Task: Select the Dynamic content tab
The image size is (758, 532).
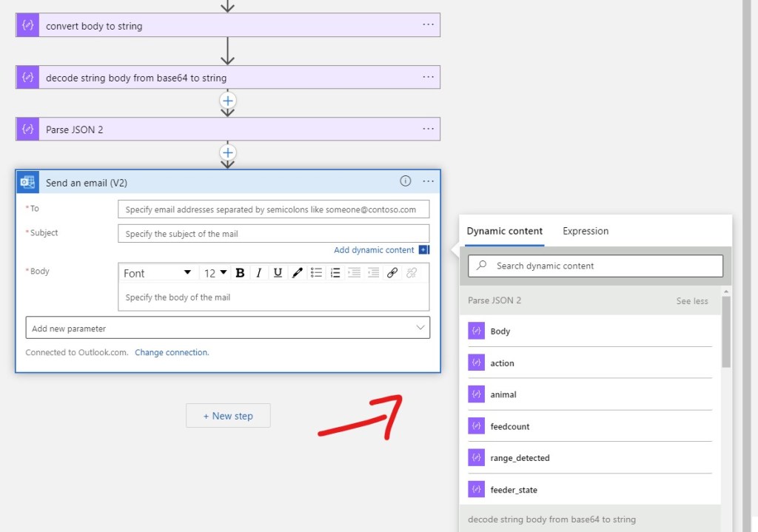Action: (x=505, y=231)
